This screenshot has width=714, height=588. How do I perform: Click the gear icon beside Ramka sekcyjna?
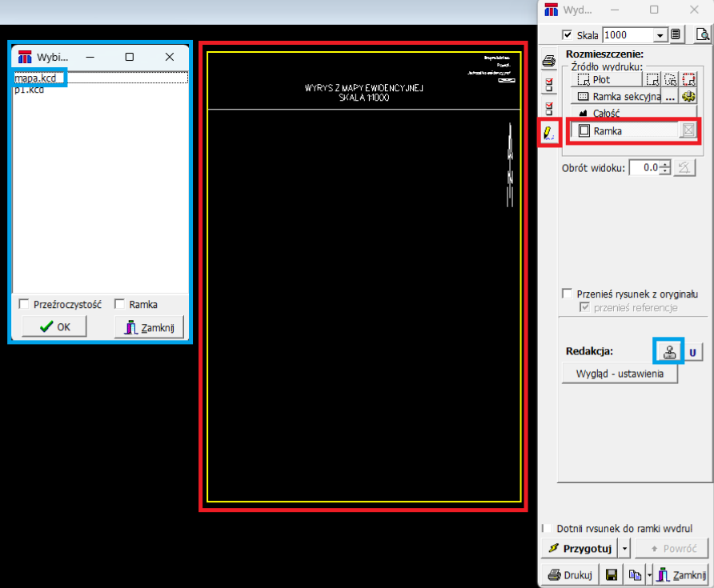coord(688,96)
